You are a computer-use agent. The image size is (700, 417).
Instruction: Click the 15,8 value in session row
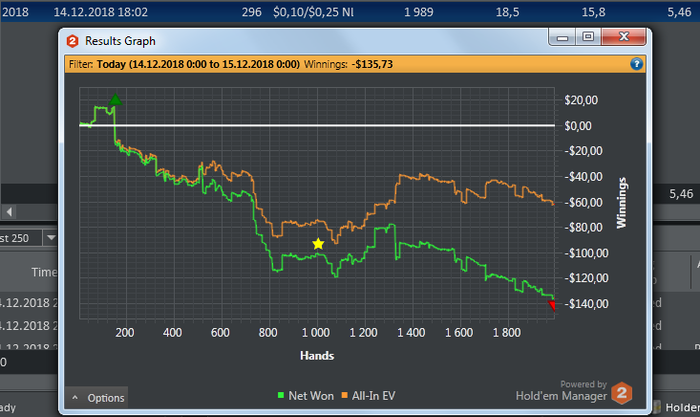[x=593, y=12]
